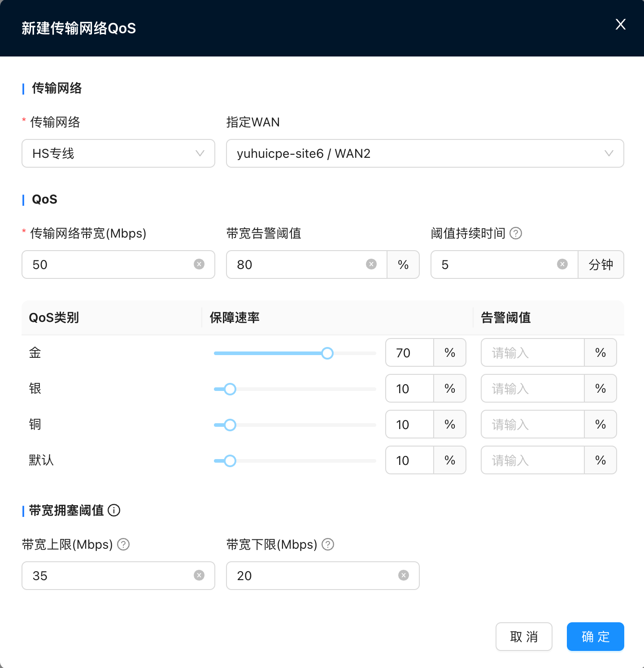644x668 pixels.
Task: Clear the 带宽告警阈值 value 80
Action: click(x=371, y=265)
